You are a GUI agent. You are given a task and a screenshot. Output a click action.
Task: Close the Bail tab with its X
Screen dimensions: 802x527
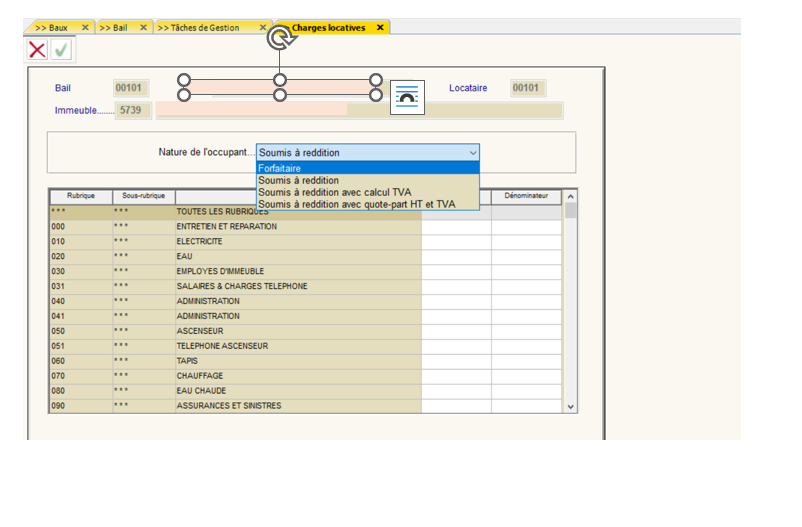tap(143, 28)
